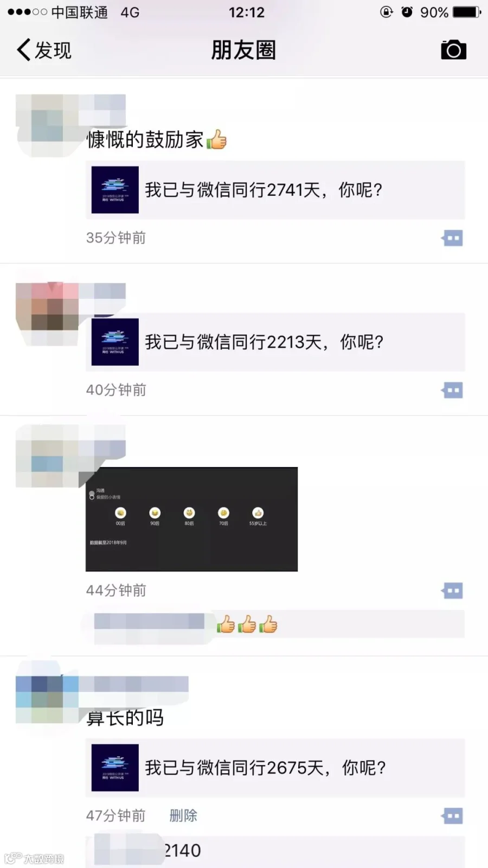This screenshot has height=868, width=488.
Task: Delete the post via 删除 link
Action: (x=183, y=815)
